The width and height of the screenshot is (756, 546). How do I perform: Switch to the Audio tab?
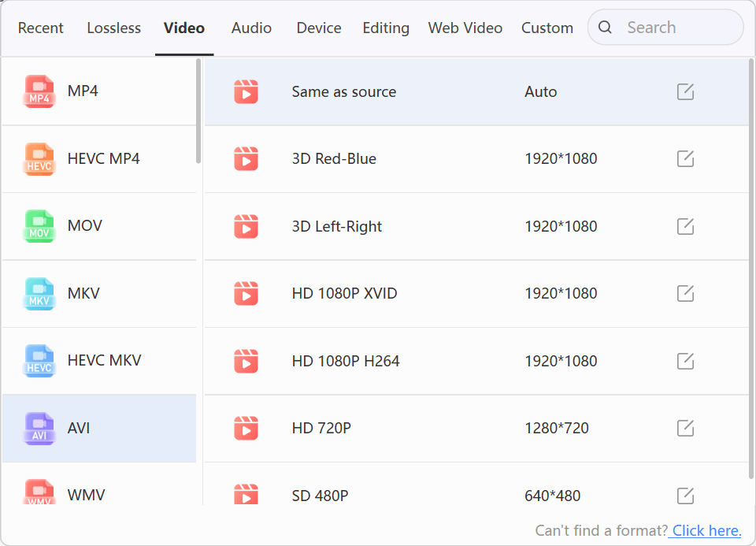[x=251, y=28]
